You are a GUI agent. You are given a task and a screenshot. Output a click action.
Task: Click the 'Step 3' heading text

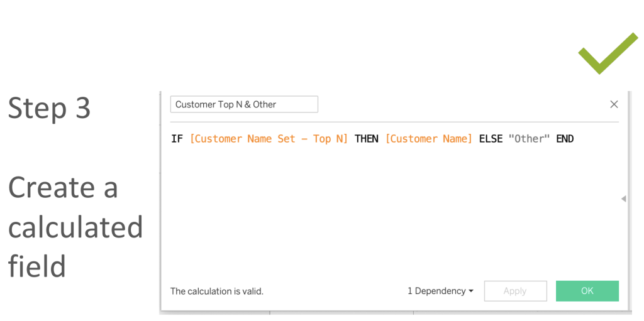click(49, 108)
